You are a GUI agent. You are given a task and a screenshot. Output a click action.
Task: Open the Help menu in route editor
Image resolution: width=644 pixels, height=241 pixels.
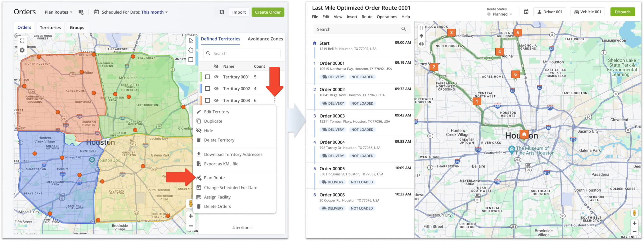(406, 17)
